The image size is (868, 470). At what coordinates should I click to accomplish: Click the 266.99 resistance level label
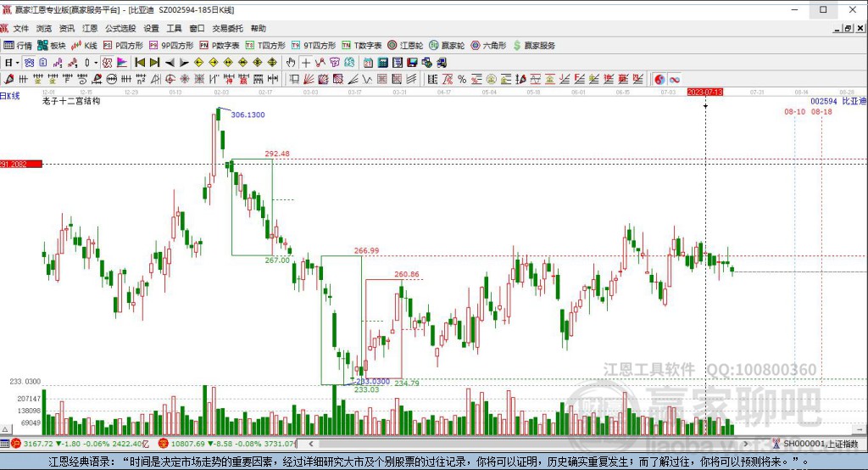(x=366, y=250)
